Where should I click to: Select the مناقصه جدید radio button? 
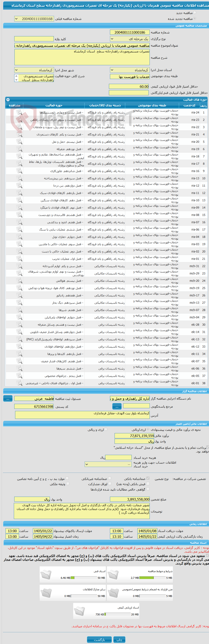tap(195, 13)
